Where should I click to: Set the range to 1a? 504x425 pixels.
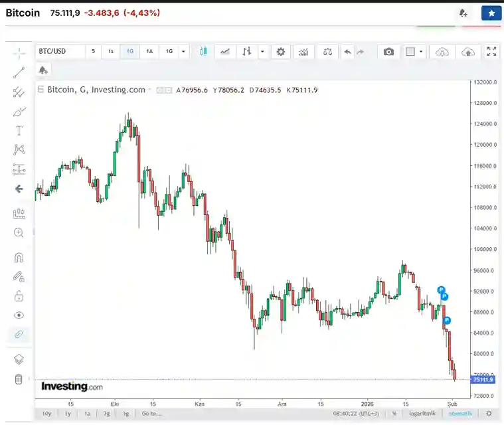87,414
